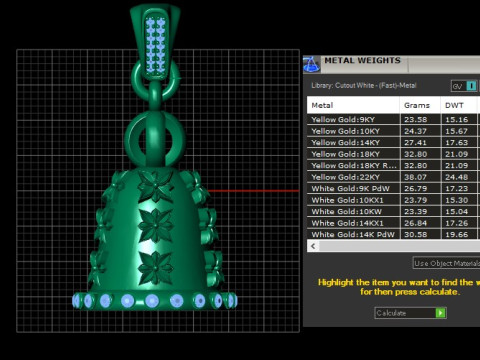Click the 27.41 grams value for 14KY
Screen dimensions: 480x360
(415, 142)
